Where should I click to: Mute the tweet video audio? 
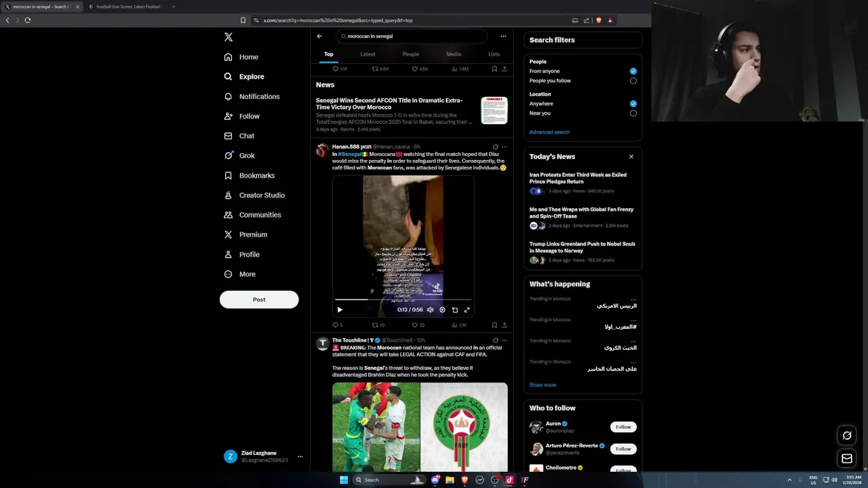point(430,310)
